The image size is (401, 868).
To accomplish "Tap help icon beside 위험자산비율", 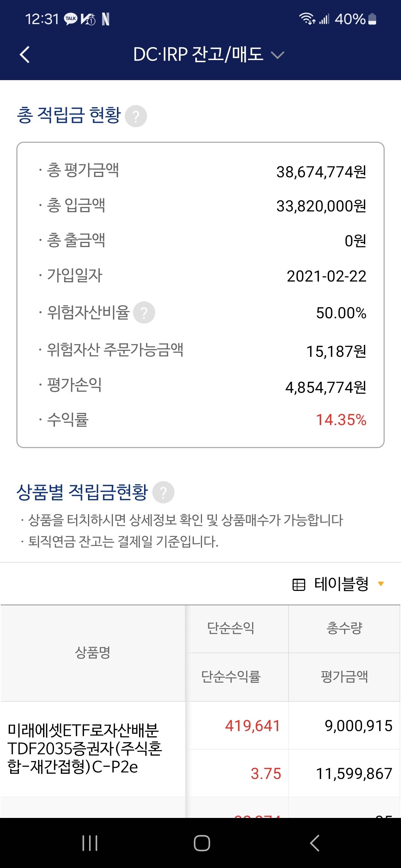I will tap(144, 313).
